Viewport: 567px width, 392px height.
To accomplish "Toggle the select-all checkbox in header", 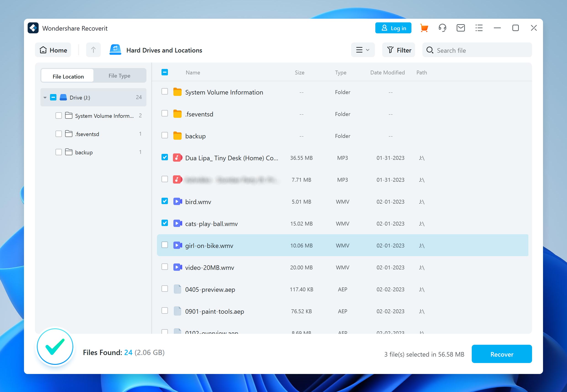I will 165,72.
